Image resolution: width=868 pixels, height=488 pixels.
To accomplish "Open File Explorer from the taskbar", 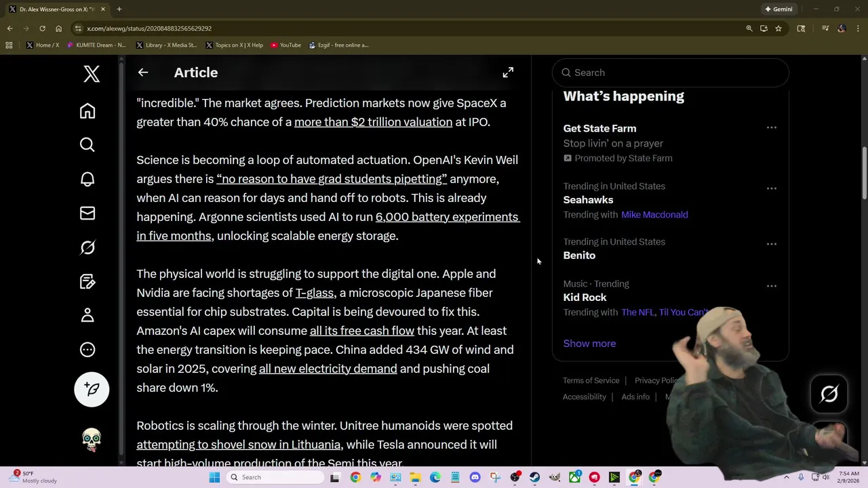I will [x=415, y=477].
